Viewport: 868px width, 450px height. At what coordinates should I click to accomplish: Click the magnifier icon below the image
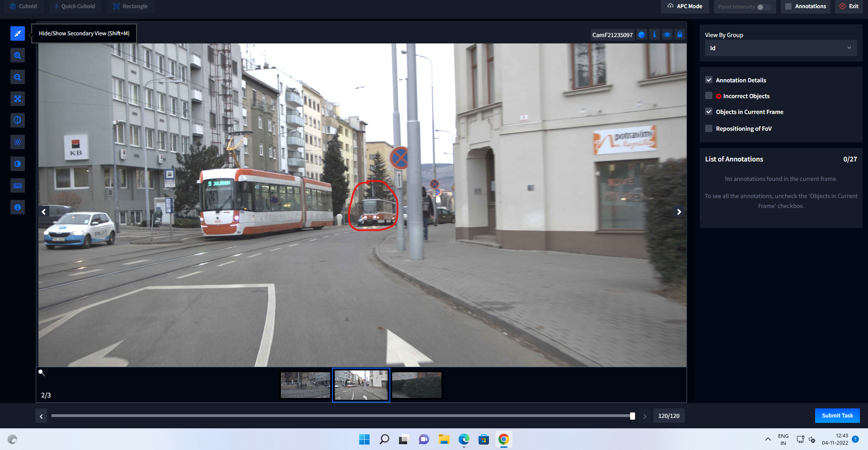pos(42,373)
